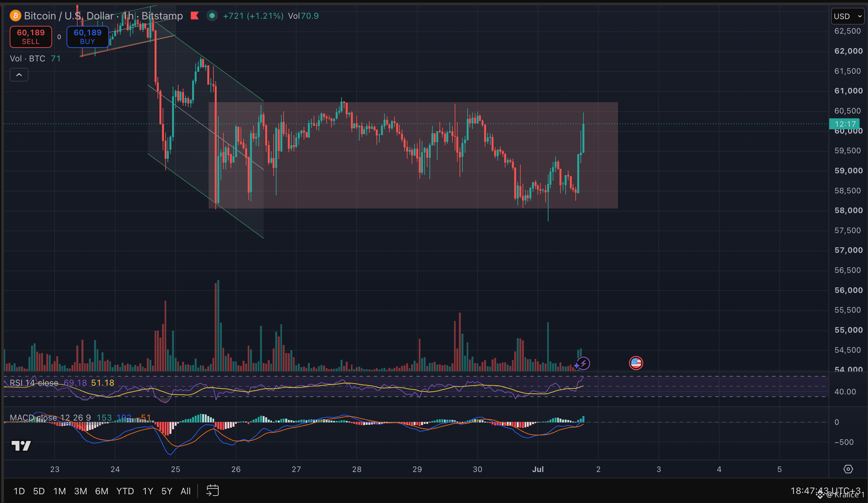
Task: Click the 40.00 label on RSI scale
Action: point(845,392)
